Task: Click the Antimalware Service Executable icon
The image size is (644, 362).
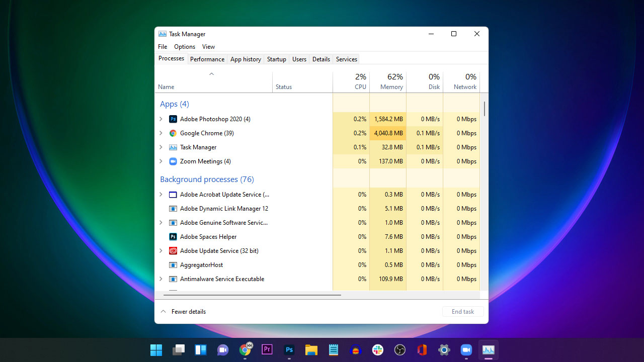Action: (x=173, y=279)
